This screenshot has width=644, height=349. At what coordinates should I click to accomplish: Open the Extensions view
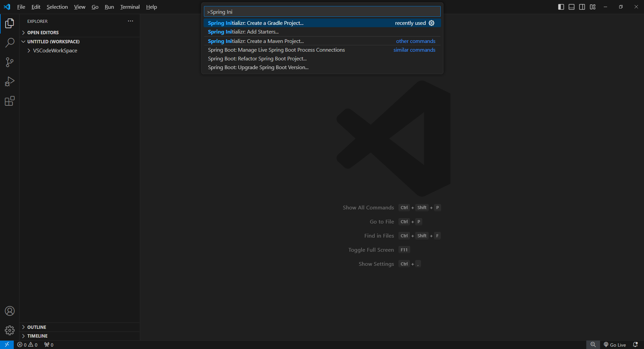(x=9, y=101)
